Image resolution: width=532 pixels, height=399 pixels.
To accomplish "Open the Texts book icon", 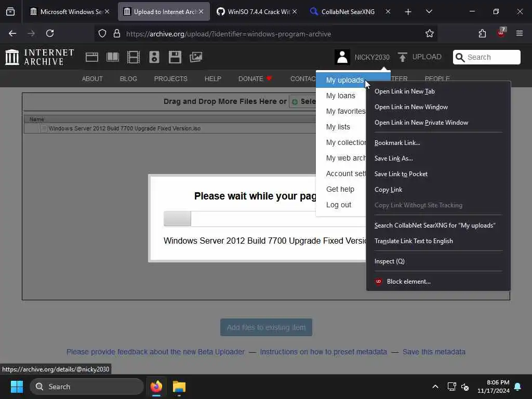I will (113, 57).
